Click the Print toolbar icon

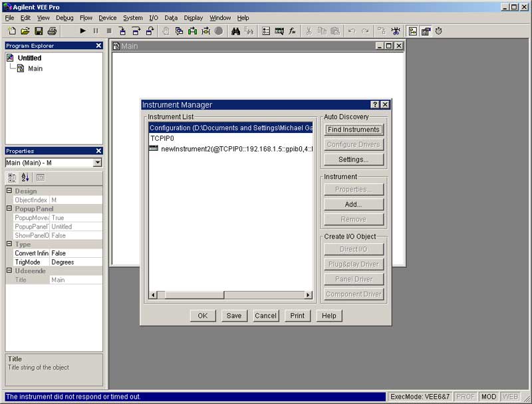[x=52, y=31]
